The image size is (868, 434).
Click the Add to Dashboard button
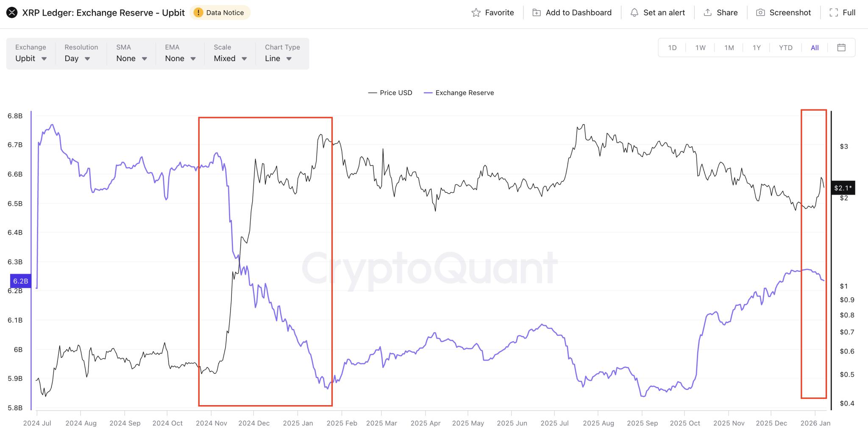tap(572, 12)
